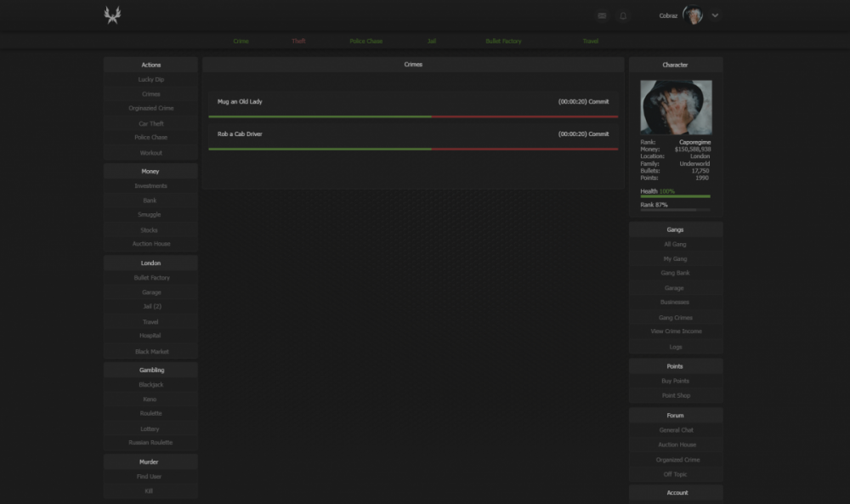Click the Cobraz avatar in the header

[x=693, y=15]
